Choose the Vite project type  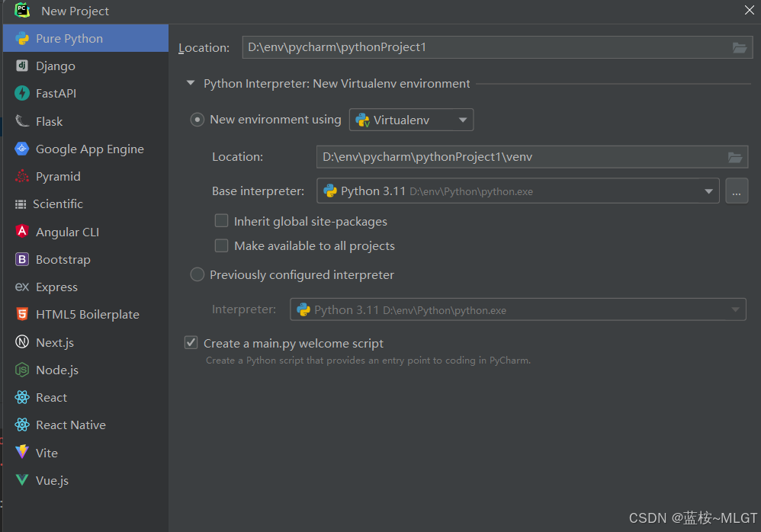click(85, 452)
